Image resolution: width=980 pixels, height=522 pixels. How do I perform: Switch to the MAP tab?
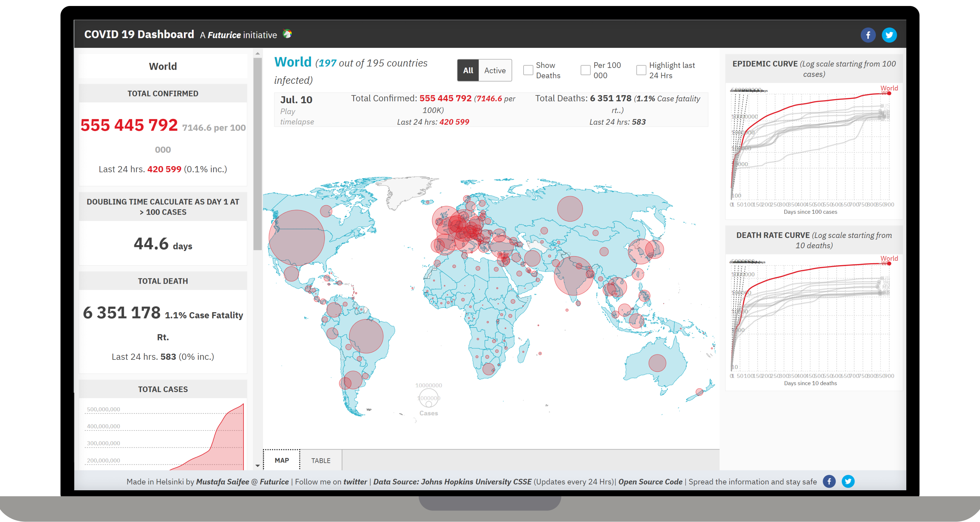(282, 460)
